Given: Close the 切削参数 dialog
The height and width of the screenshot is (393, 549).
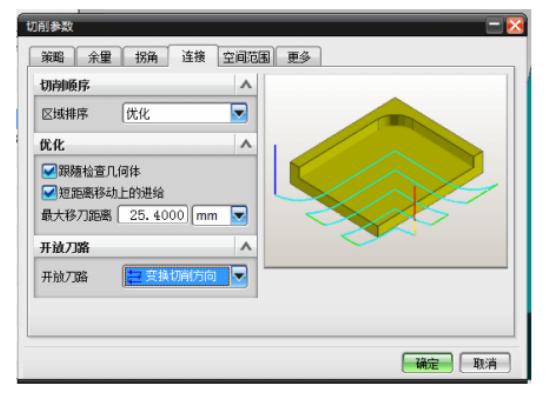Looking at the screenshot, I should tap(515, 26).
